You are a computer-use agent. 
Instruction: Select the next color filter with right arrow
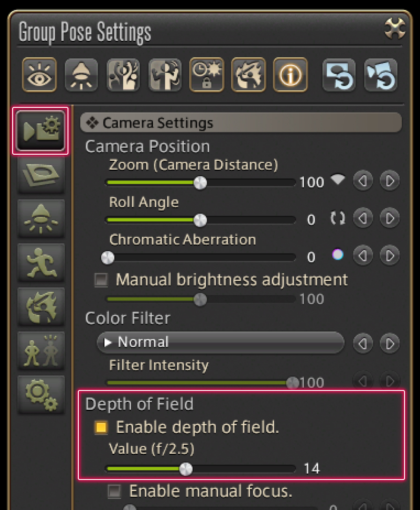tap(390, 344)
